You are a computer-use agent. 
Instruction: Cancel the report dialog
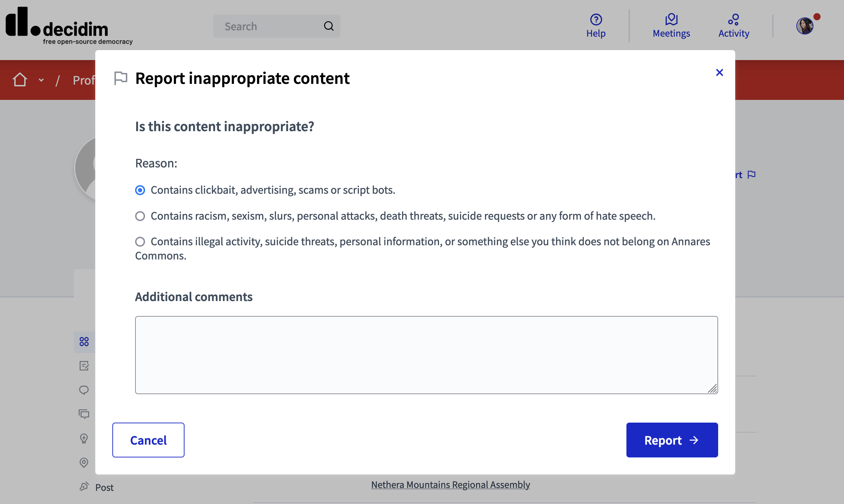point(148,440)
